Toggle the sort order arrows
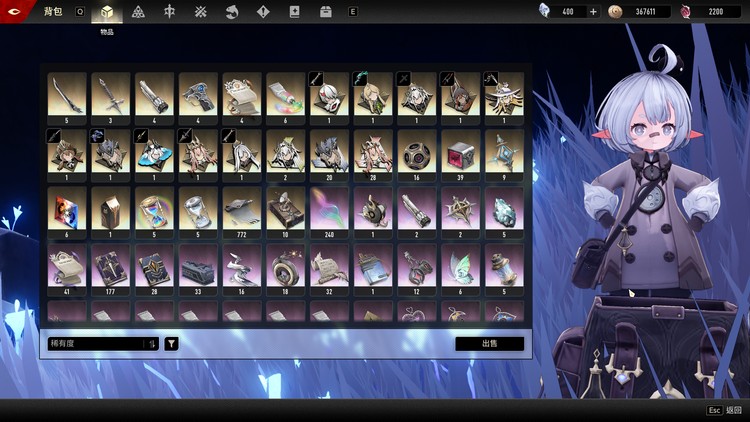The width and height of the screenshot is (750, 422). 151,343
